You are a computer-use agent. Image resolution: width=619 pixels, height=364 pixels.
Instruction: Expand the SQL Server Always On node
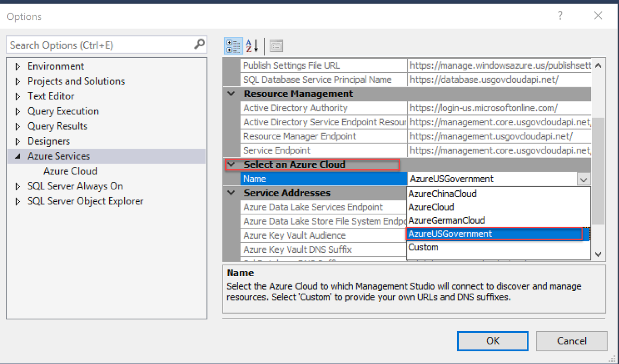point(17,186)
